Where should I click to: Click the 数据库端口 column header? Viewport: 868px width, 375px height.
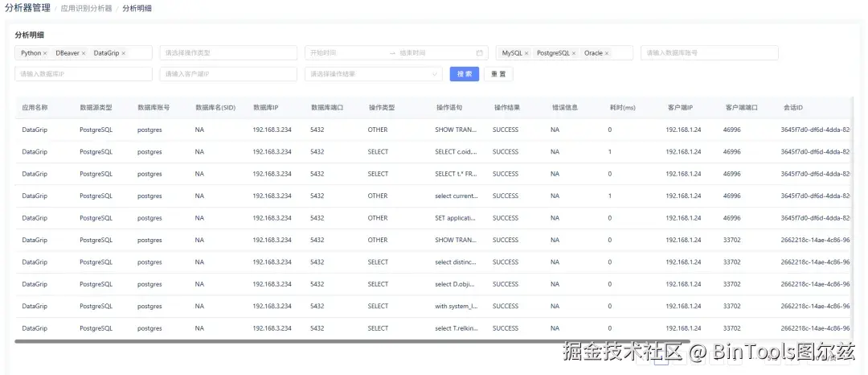point(326,108)
